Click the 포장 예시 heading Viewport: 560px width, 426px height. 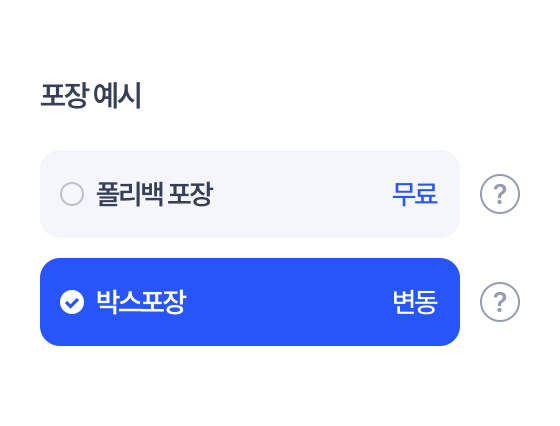tap(91, 95)
